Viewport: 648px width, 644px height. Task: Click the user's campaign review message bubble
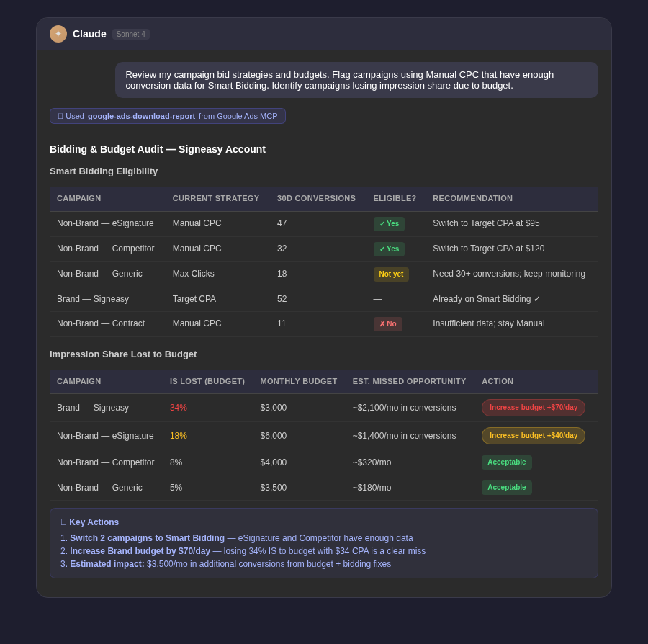[356, 80]
